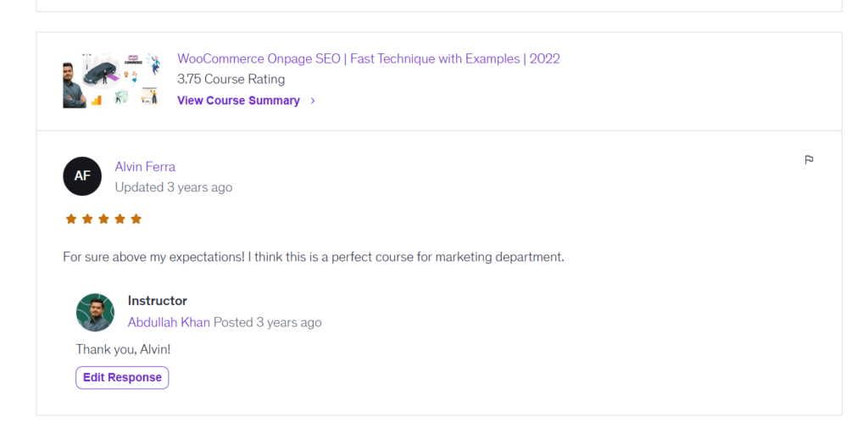Click the fifth star of the review rating
The height and width of the screenshot is (427, 868).
pyautogui.click(x=136, y=219)
